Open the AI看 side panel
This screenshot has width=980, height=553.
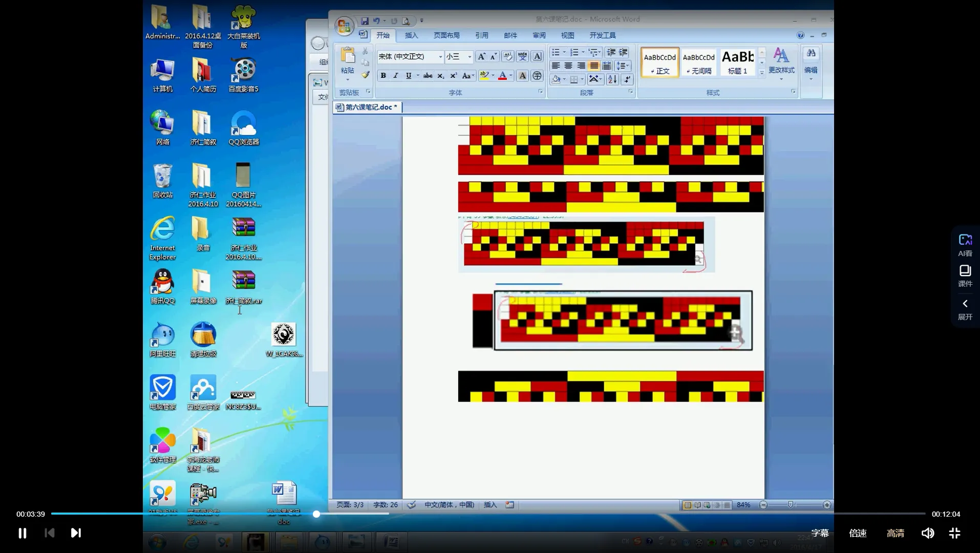tap(965, 245)
